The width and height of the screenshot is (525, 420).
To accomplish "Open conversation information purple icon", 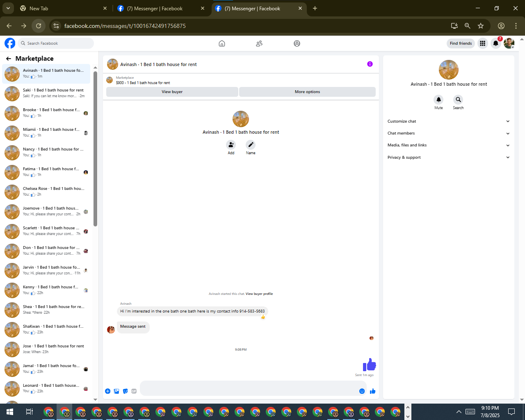I will (x=370, y=64).
